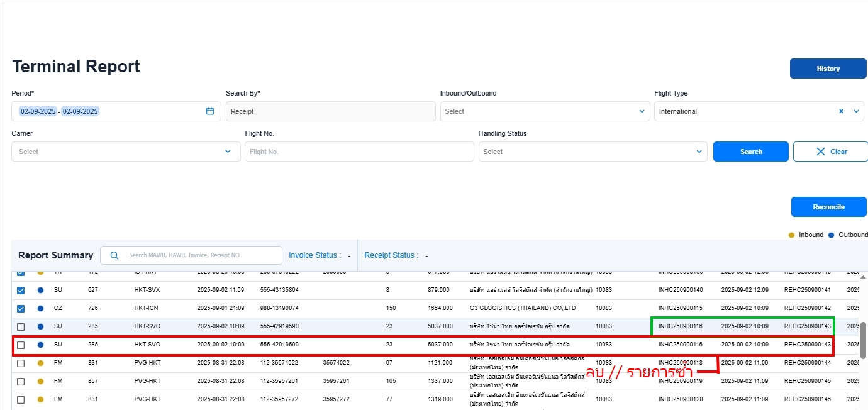Tick the checkbox for FM 857 PVG-HKT row
This screenshot has width=868, height=410.
(x=21, y=382)
